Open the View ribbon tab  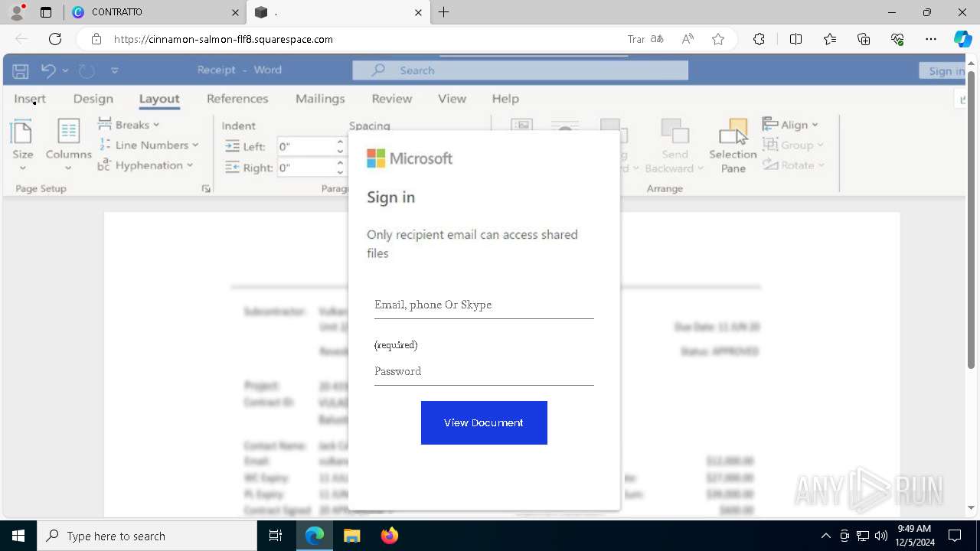pyautogui.click(x=452, y=99)
